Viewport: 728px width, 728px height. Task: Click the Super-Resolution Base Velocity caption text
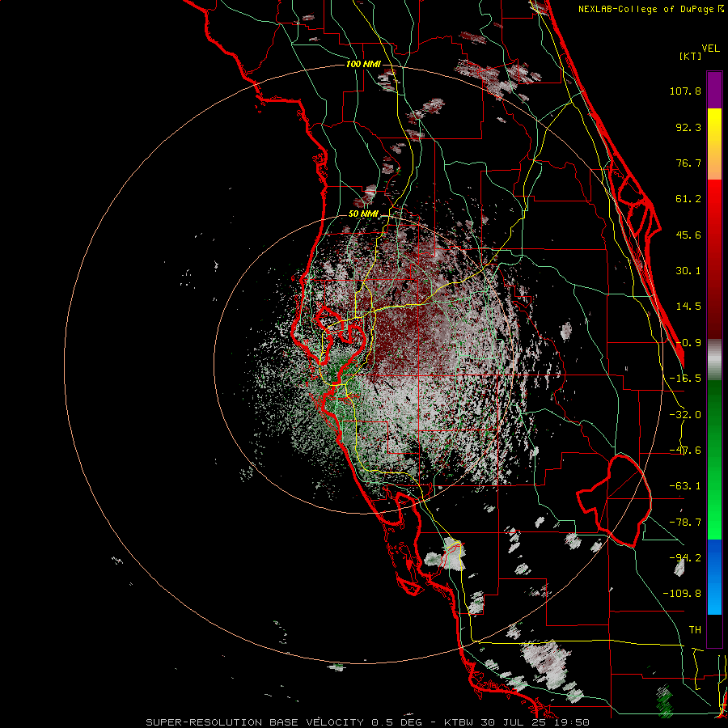[368, 722]
